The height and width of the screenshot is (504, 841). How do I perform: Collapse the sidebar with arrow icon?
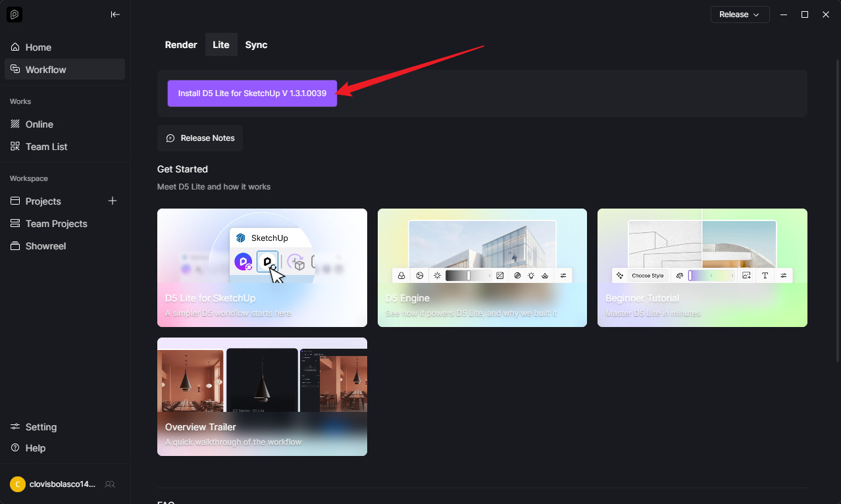pyautogui.click(x=115, y=14)
